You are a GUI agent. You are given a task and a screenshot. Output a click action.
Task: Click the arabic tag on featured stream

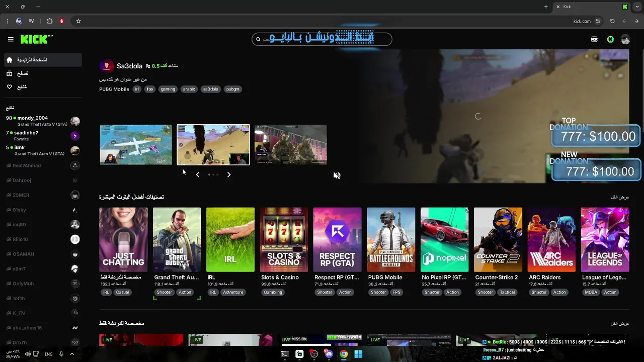pos(189,89)
